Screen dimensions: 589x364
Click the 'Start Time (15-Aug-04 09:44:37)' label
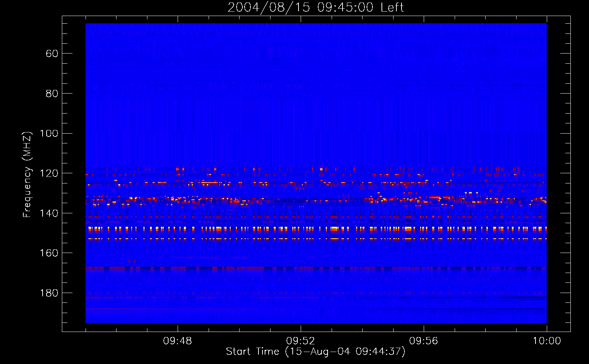(x=316, y=352)
